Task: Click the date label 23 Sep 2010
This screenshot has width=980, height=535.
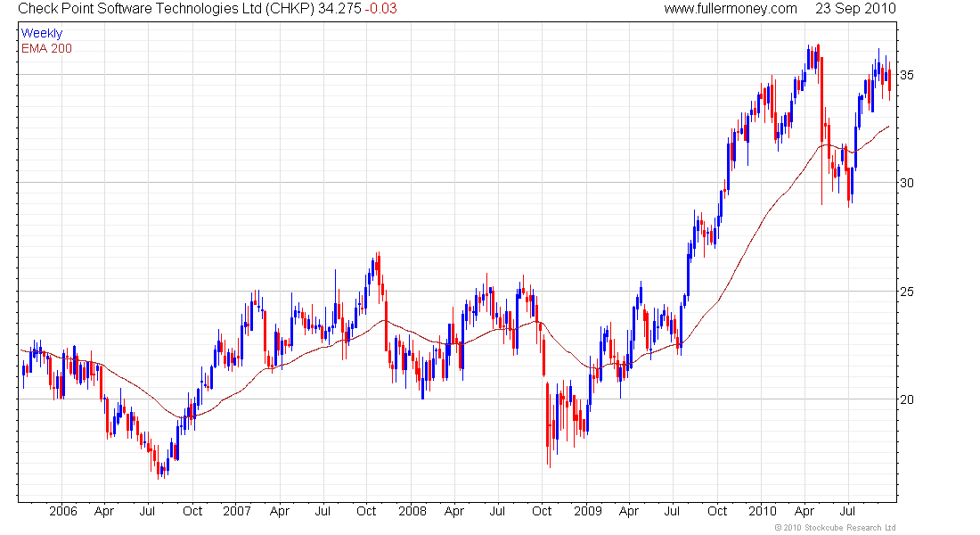Action: pos(855,9)
